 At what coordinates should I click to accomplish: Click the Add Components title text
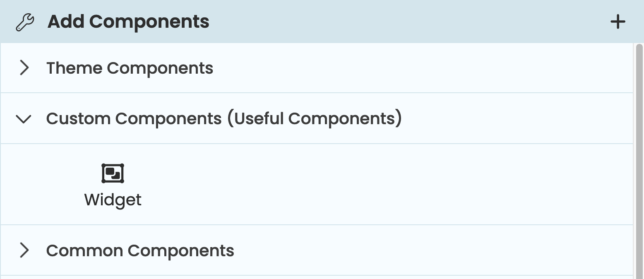128,22
